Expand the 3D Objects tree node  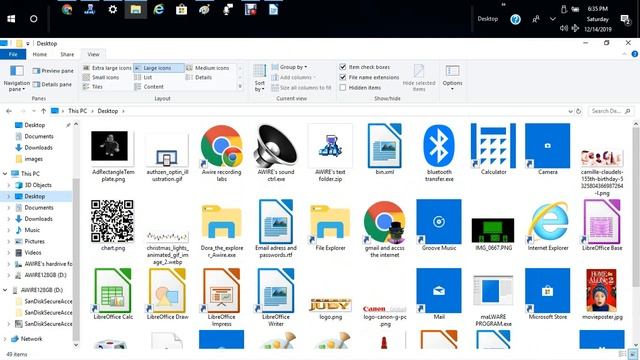(x=9, y=185)
